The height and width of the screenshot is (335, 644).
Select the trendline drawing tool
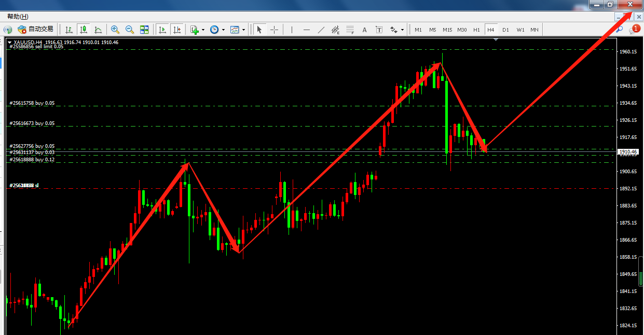pyautogui.click(x=321, y=30)
